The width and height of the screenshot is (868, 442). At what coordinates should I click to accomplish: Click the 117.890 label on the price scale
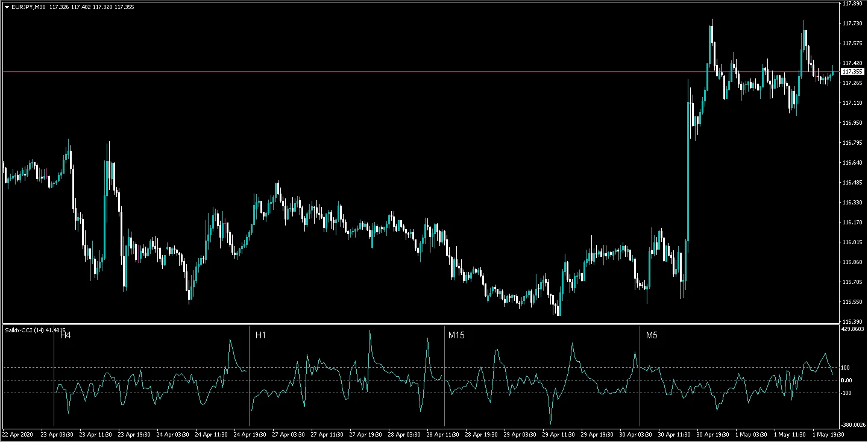tap(852, 4)
